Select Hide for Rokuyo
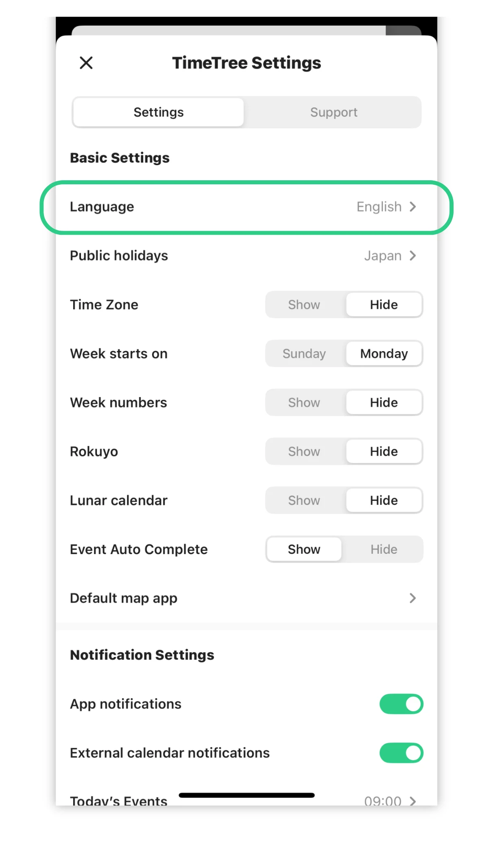 [x=384, y=451]
